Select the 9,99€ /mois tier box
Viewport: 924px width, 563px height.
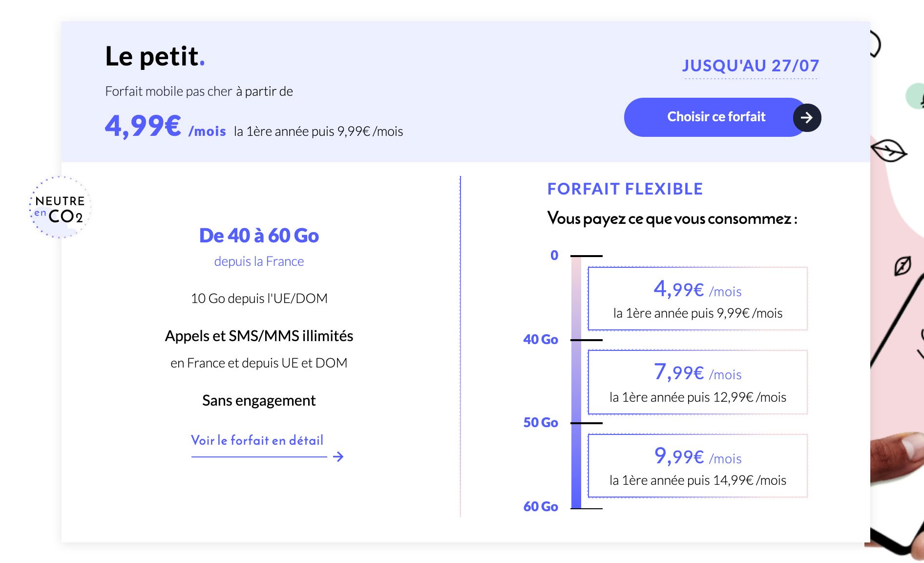(697, 466)
